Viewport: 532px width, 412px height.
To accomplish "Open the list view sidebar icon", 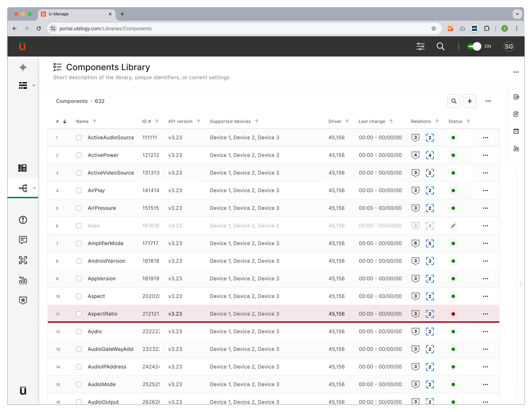I will (x=23, y=85).
